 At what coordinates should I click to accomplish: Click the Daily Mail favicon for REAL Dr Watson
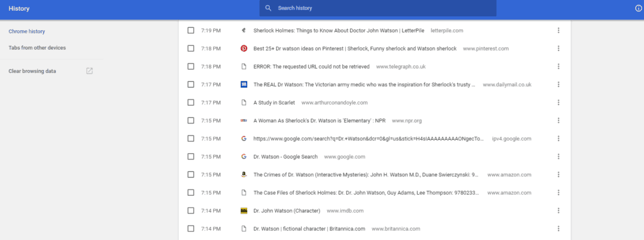(243, 84)
